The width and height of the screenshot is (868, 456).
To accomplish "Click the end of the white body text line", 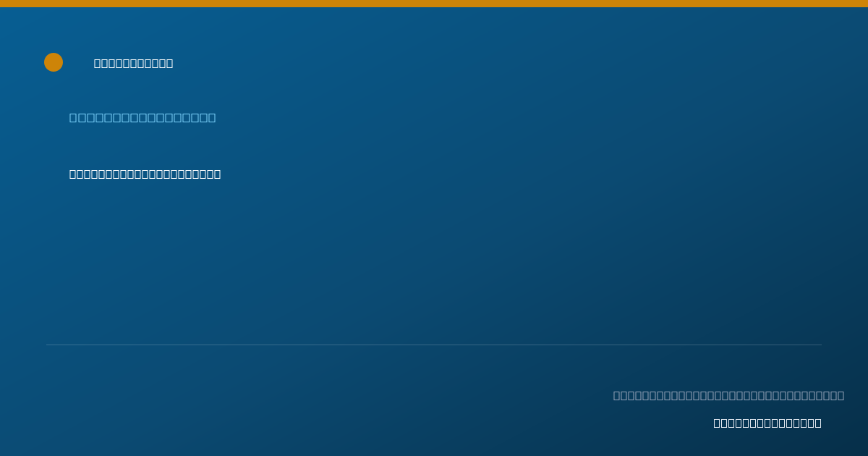I will (217, 174).
